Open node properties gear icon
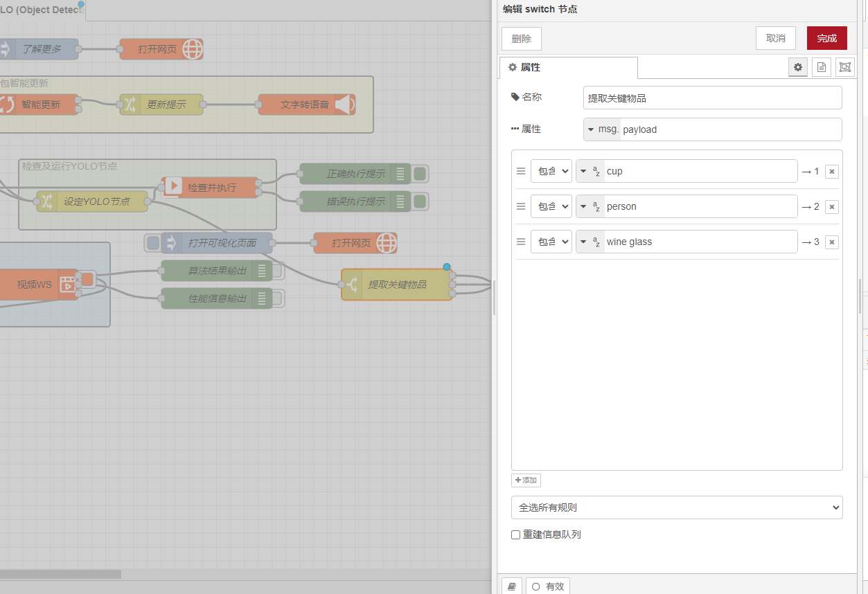This screenshot has height=594, width=868. [x=798, y=67]
